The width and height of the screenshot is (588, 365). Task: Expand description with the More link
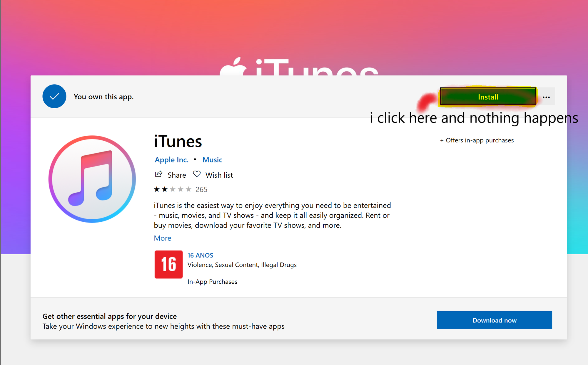point(162,238)
